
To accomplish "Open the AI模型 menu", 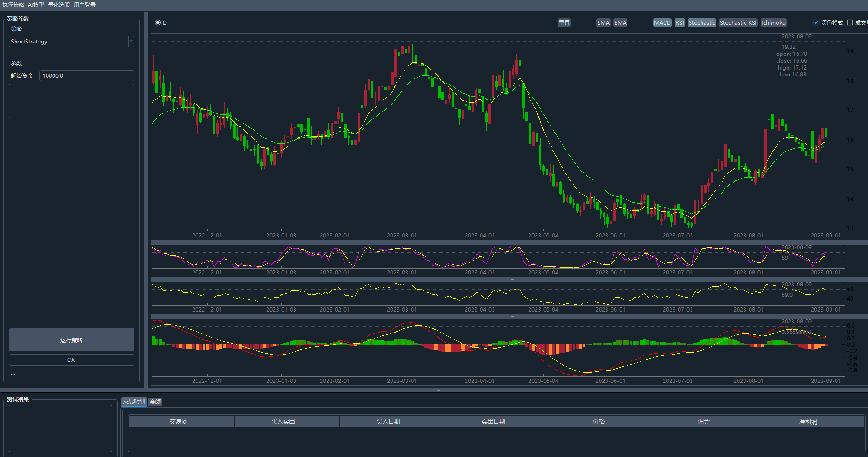I will pos(36,5).
